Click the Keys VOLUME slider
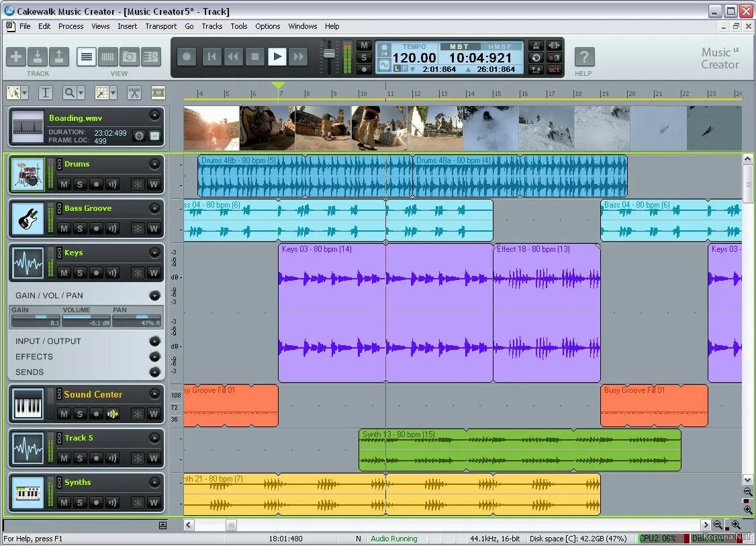The image size is (756, 546). [x=87, y=320]
